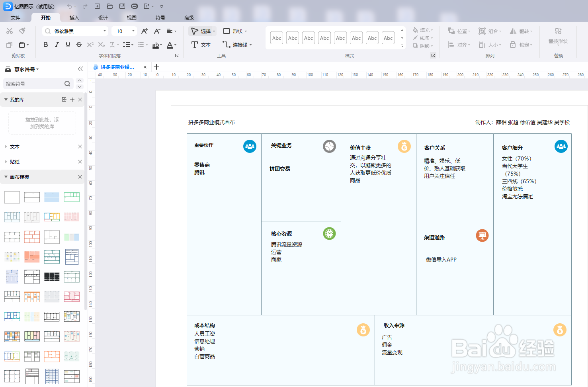
Task: Open the 填充 fill color dropdown
Action: pyautogui.click(x=422, y=30)
